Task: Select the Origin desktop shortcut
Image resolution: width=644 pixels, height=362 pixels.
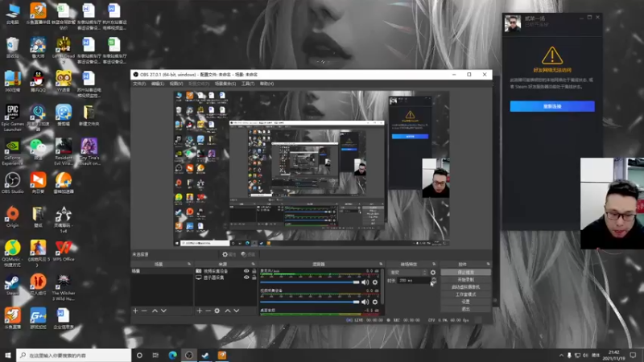Action: [12, 216]
